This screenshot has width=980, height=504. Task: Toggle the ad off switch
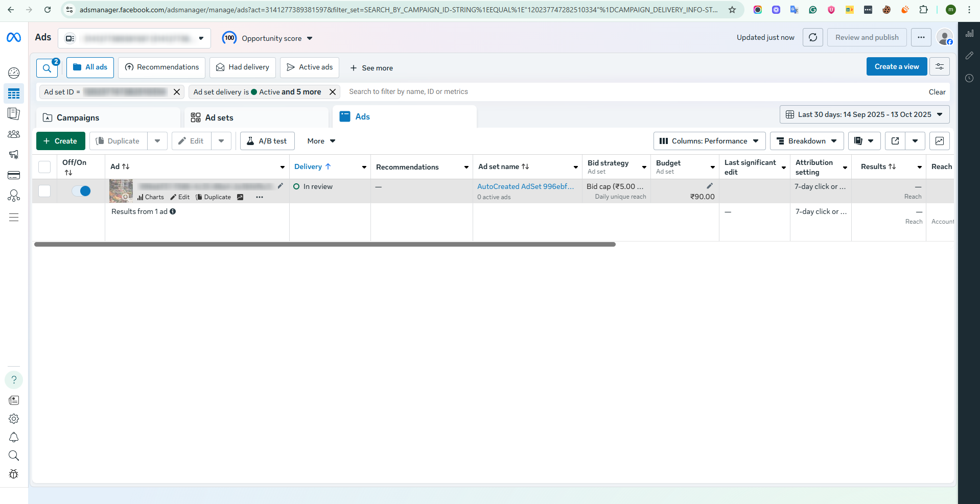click(81, 191)
